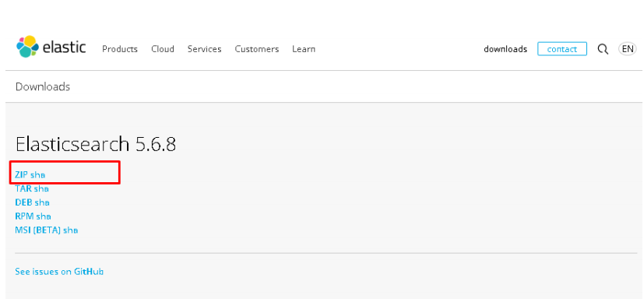This screenshot has height=299, width=644.
Task: Open the sha link beside DEB
Action: 42,202
